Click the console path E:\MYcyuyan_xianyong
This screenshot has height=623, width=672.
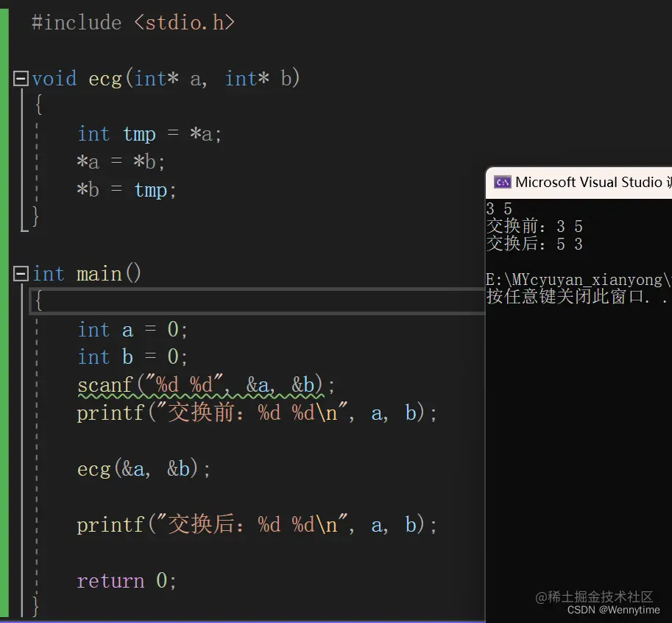point(579,280)
